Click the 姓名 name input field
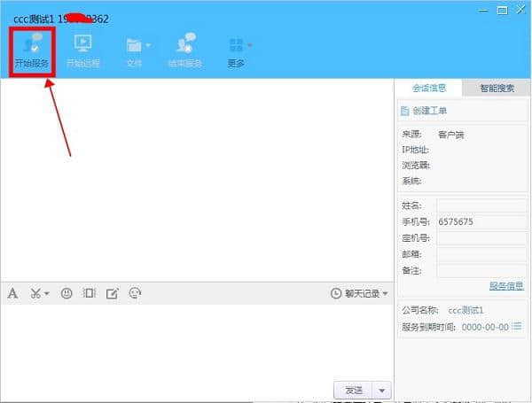This screenshot has width=532, height=403. pyautogui.click(x=480, y=205)
